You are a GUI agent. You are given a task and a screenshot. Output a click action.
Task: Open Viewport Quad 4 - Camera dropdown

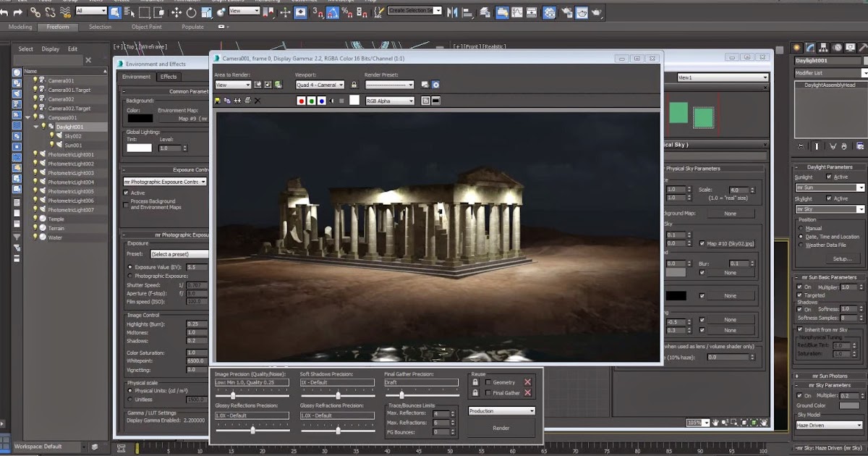[x=320, y=85]
